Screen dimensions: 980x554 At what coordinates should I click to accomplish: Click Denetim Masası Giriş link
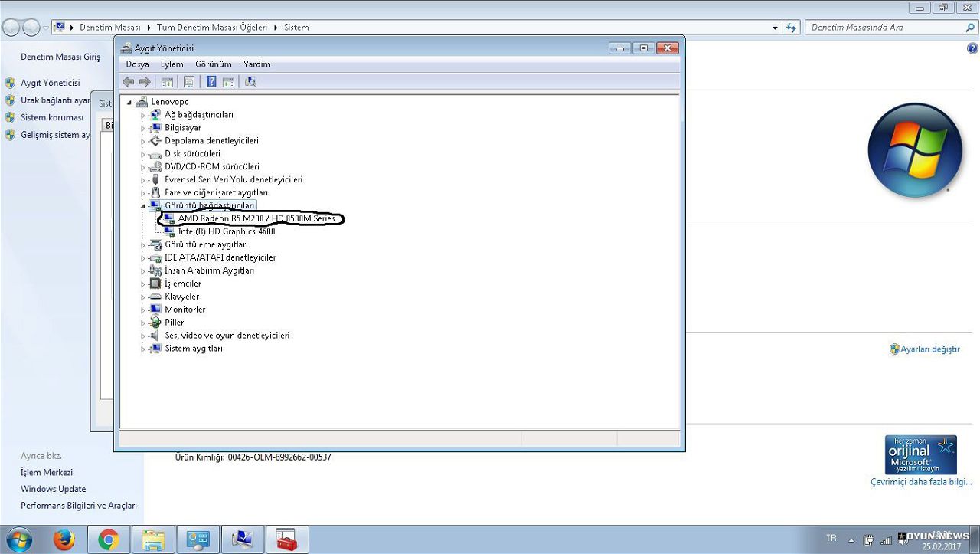click(x=60, y=57)
